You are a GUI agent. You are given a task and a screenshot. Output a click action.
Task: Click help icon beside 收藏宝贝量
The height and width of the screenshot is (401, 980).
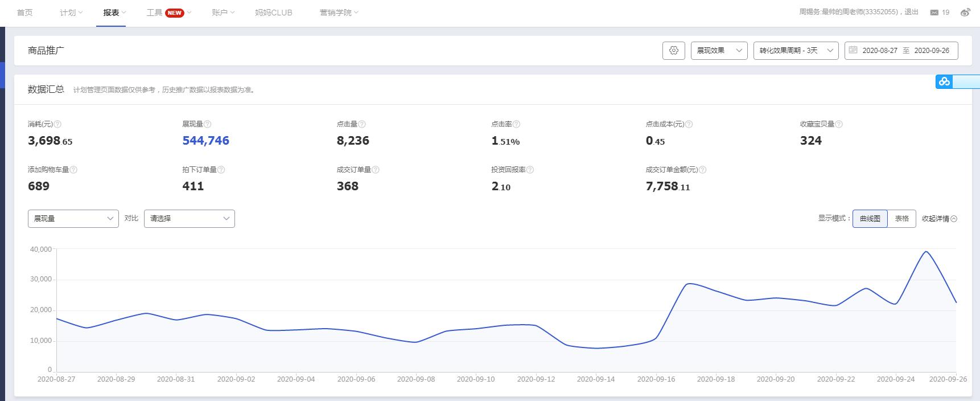pyautogui.click(x=839, y=124)
